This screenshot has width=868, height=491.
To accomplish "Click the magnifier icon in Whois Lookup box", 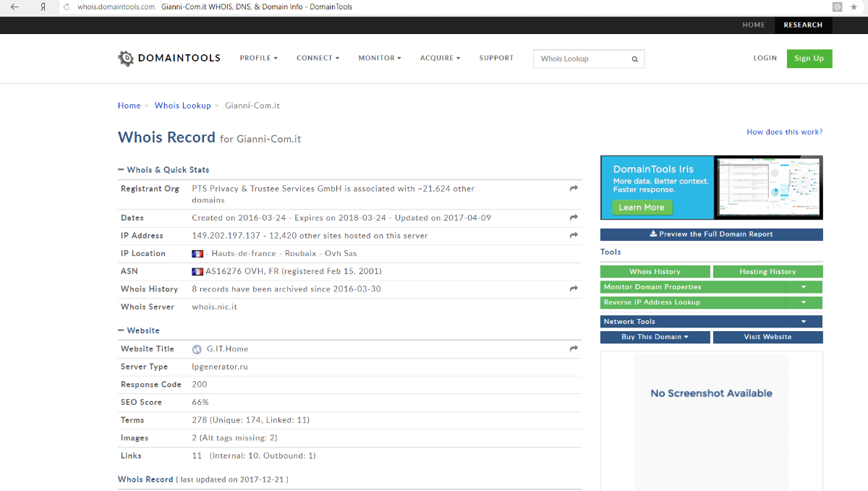I will tap(635, 59).
